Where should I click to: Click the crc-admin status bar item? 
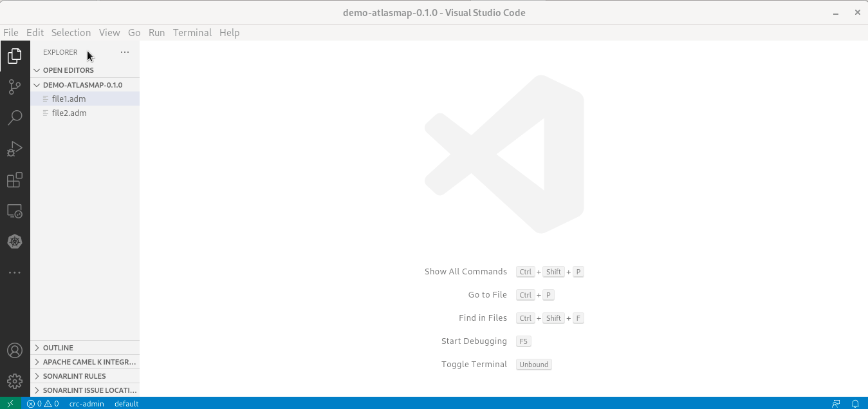(86, 404)
